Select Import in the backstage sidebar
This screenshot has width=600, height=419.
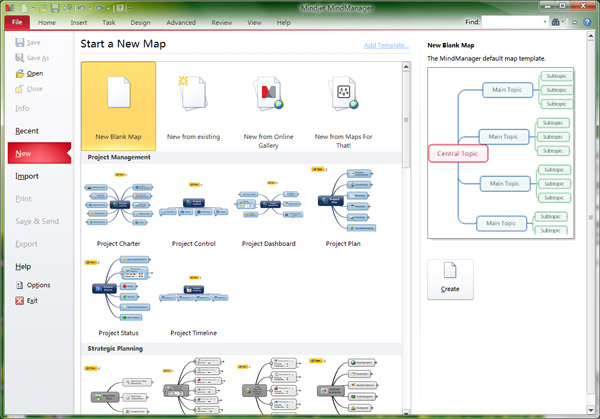tap(27, 176)
